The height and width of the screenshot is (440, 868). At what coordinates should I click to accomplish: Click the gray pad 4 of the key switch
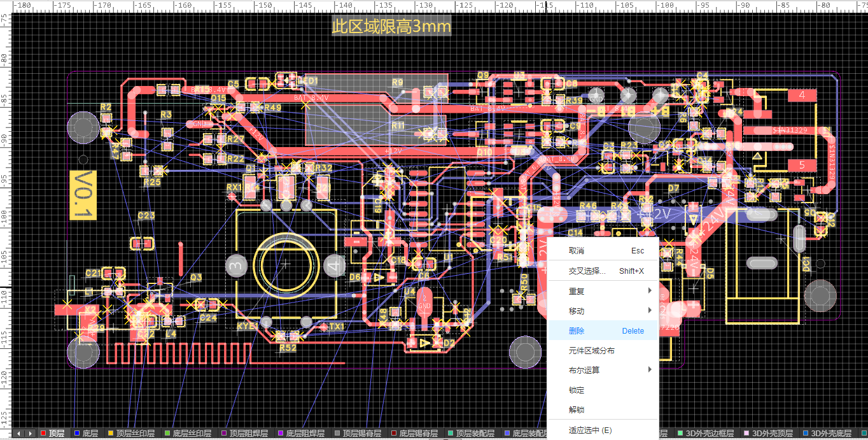tap(334, 265)
